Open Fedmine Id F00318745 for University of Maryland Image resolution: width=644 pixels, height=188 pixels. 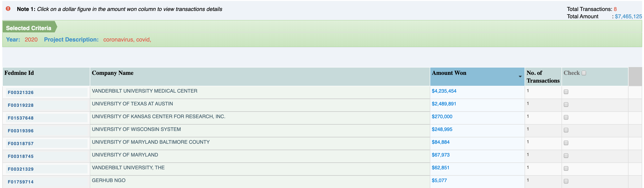21,157
